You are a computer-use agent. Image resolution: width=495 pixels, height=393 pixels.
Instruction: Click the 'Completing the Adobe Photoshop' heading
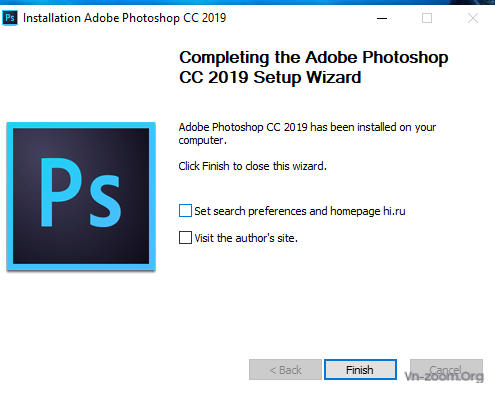coord(314,57)
